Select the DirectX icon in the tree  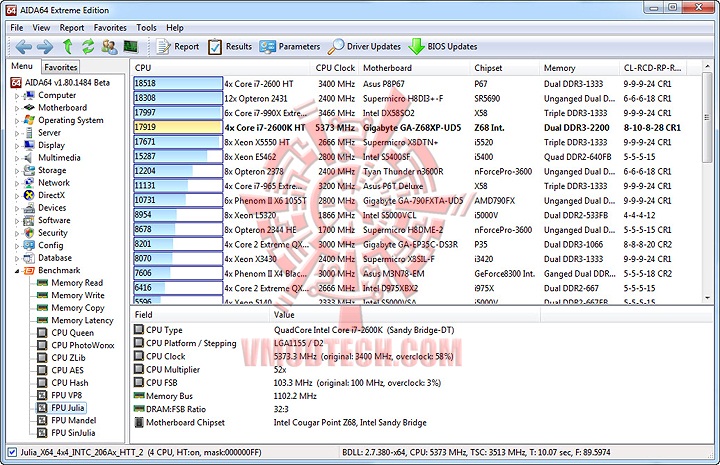[29, 195]
